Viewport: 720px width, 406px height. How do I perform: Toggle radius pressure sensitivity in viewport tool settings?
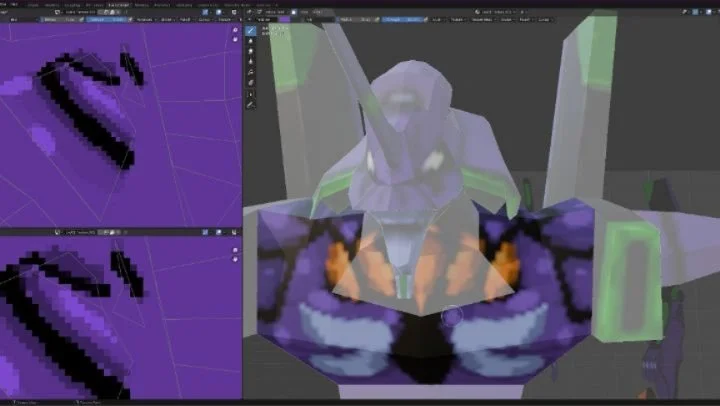(x=377, y=19)
